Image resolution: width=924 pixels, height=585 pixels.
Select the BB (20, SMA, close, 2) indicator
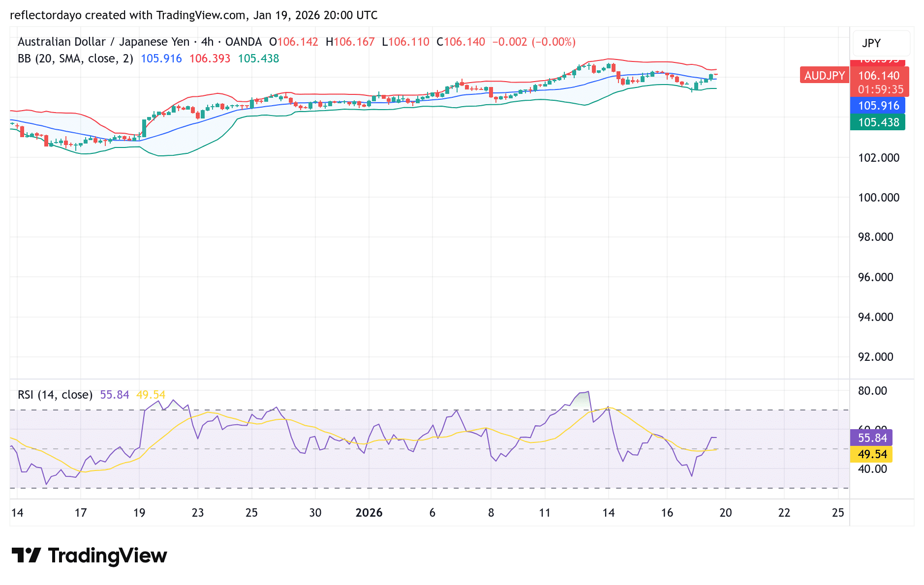click(75, 58)
